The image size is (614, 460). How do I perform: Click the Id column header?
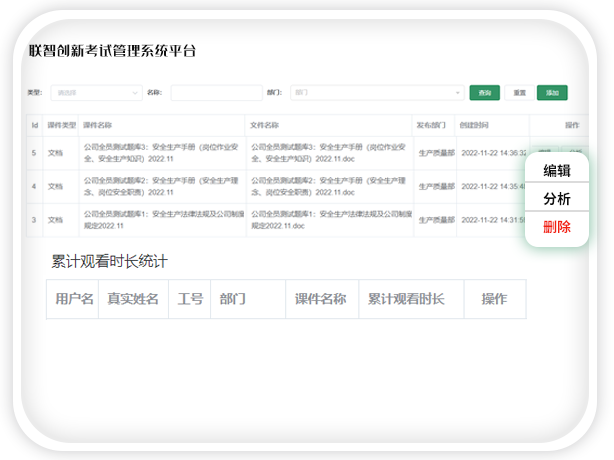click(35, 126)
